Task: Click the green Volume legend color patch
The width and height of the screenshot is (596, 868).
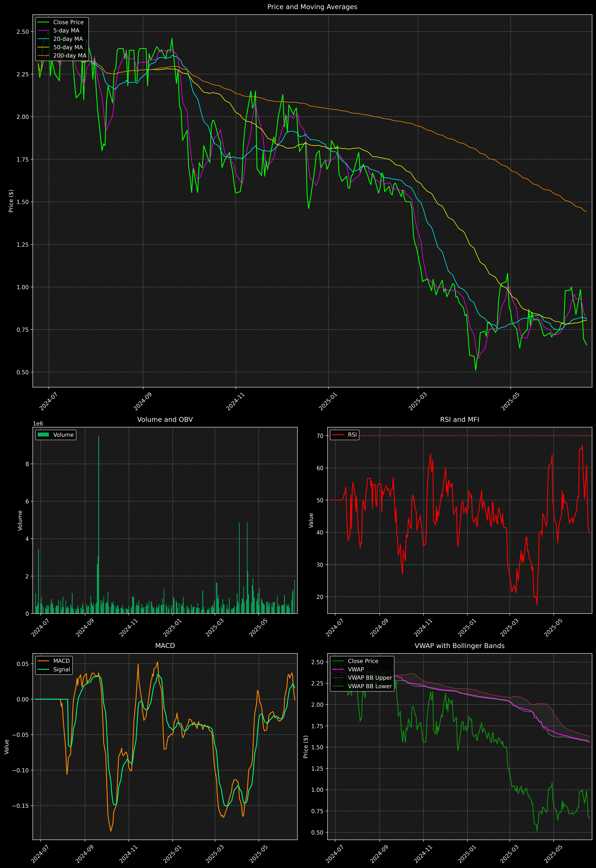Action: tap(43, 435)
